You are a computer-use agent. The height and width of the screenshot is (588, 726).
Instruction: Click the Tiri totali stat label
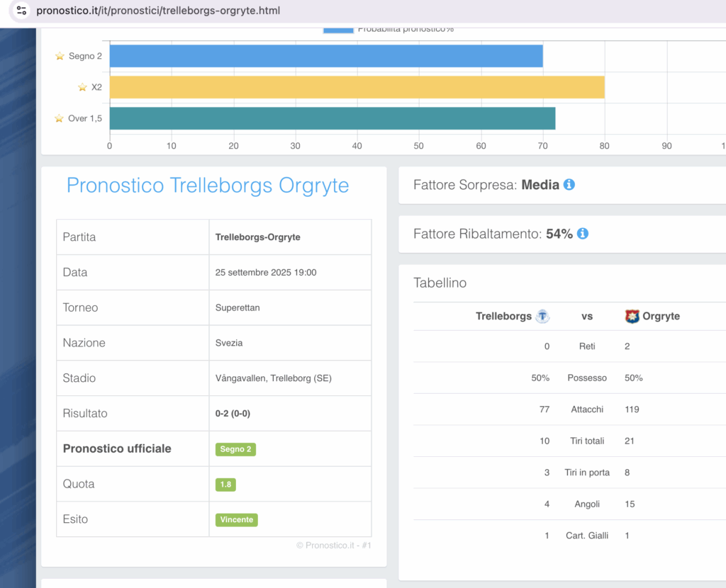[x=587, y=441]
